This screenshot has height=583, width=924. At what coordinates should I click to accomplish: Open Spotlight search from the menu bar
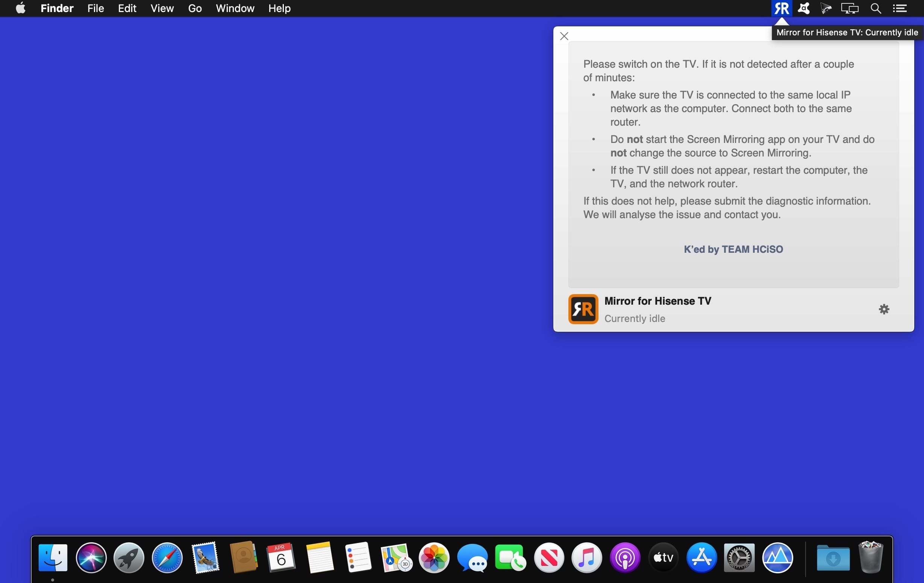[x=875, y=8]
